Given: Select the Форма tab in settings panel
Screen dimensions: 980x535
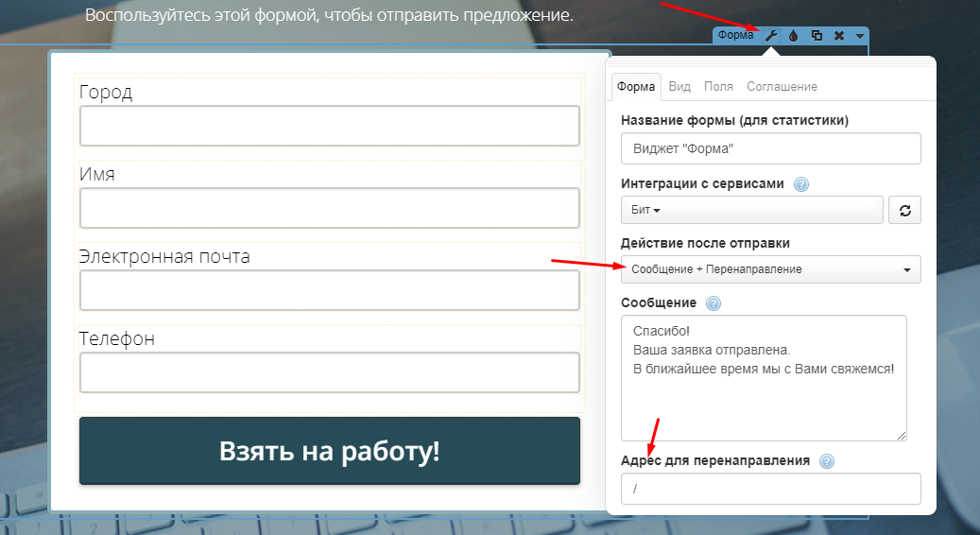Looking at the screenshot, I should pos(636,86).
